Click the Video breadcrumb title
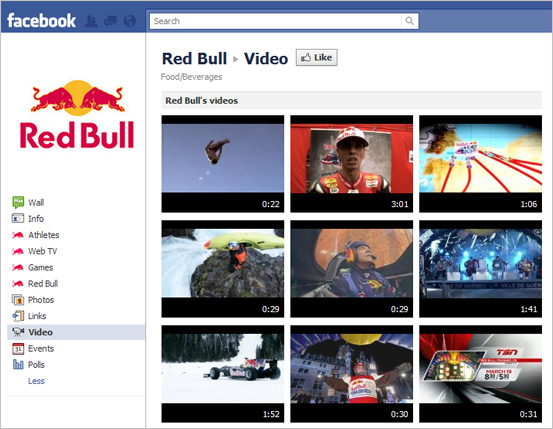This screenshot has width=553, height=429. pyautogui.click(x=266, y=59)
